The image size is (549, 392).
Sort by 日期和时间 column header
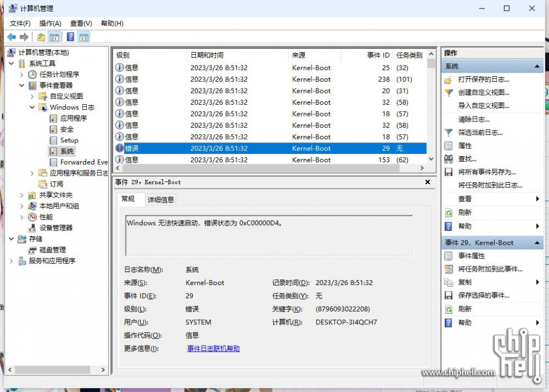tap(238, 55)
